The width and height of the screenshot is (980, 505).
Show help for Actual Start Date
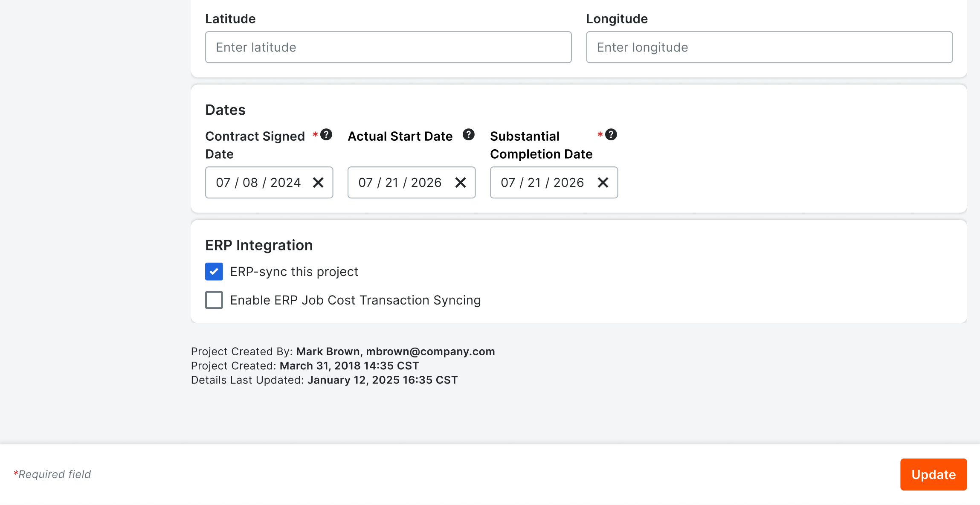469,135
